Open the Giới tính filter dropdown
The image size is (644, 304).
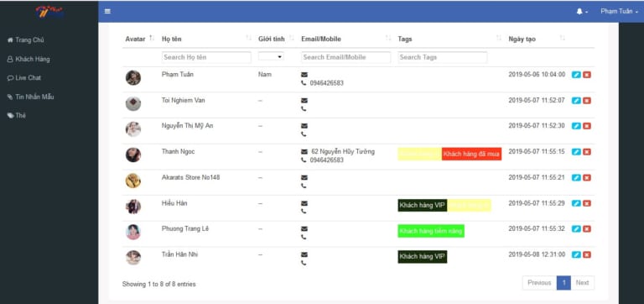tap(271, 56)
